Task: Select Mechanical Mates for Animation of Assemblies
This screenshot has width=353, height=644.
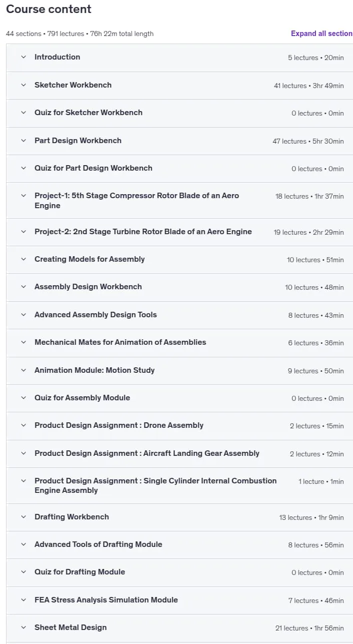Action: tap(120, 342)
